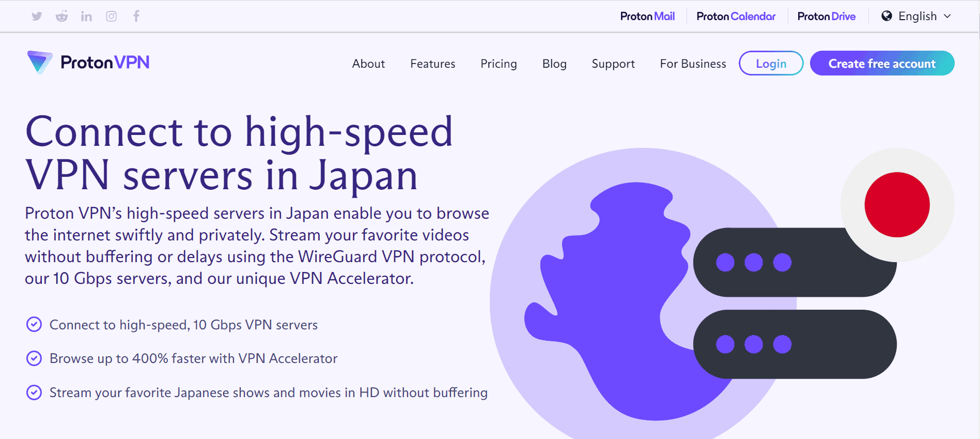Click text 'Stream your favorite Japanese shows and movies'
This screenshot has height=439, width=980.
[x=194, y=392]
